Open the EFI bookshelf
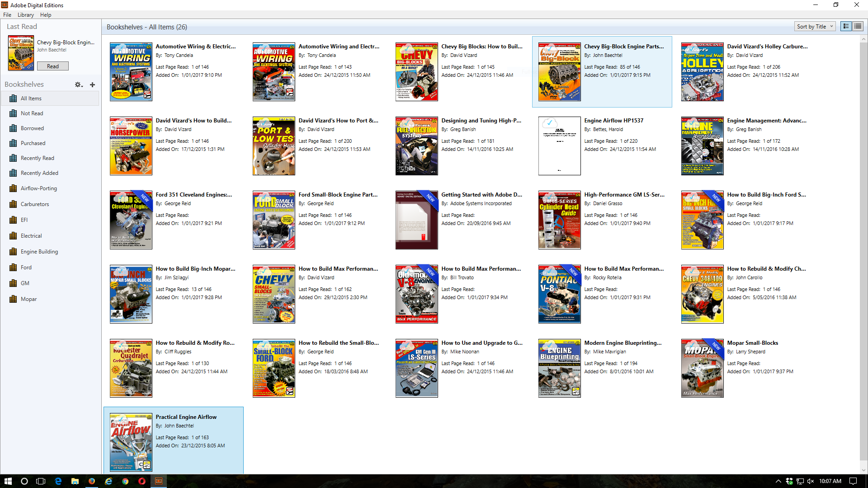Image resolution: width=868 pixels, height=488 pixels. coord(50,220)
